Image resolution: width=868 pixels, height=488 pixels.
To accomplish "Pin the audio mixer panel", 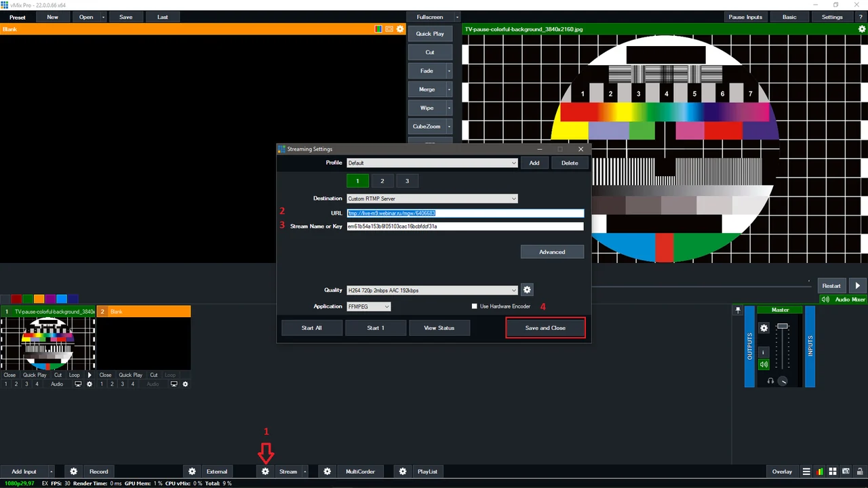I will click(738, 310).
